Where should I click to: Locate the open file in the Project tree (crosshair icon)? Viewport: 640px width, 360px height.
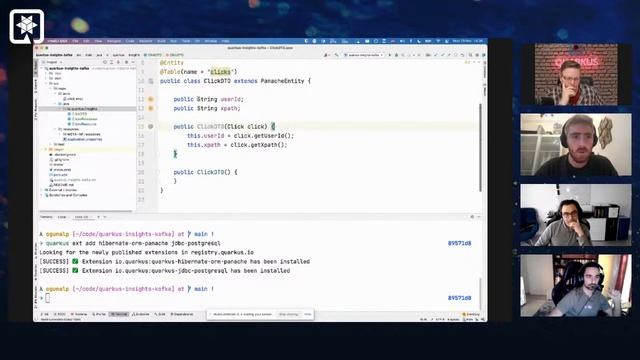click(x=105, y=62)
